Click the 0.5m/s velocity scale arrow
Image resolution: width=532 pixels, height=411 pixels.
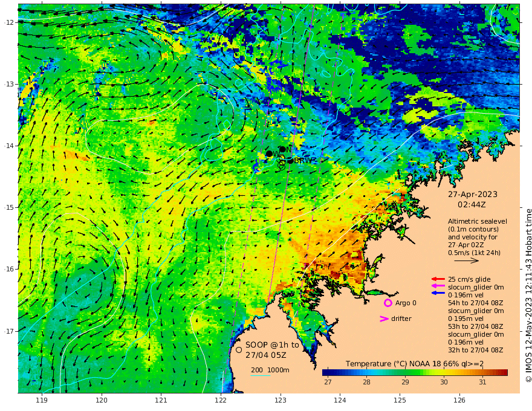point(467,261)
